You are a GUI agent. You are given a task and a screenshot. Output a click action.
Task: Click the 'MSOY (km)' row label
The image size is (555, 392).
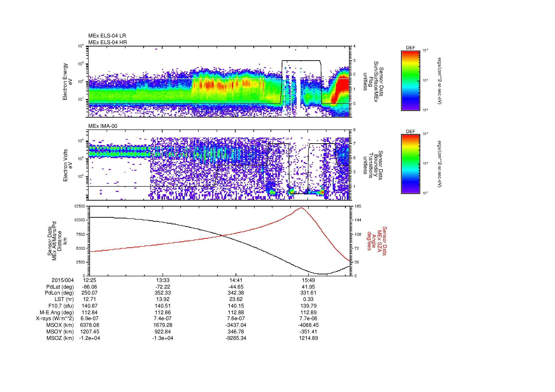tap(60, 332)
